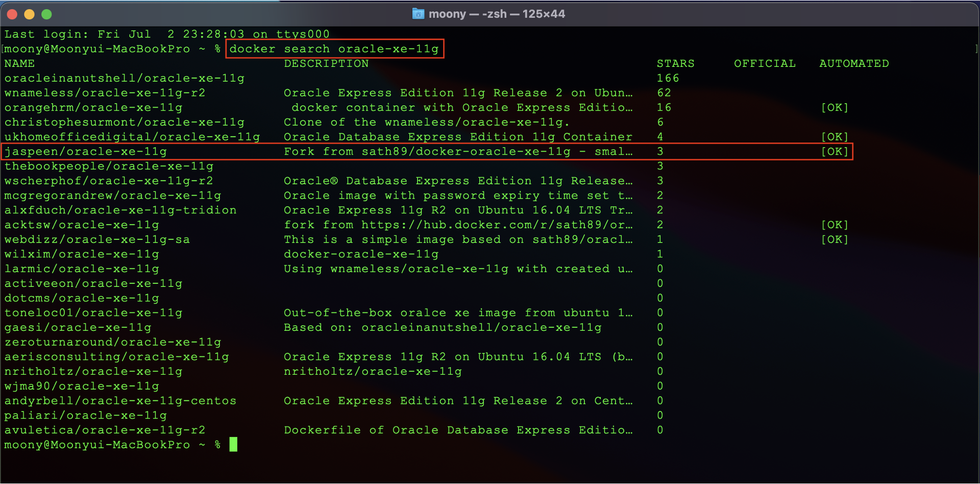This screenshot has width=980, height=484.
Task: Select 'andyrbell/oracle-xe-11g-centos' image name
Action: 120,401
